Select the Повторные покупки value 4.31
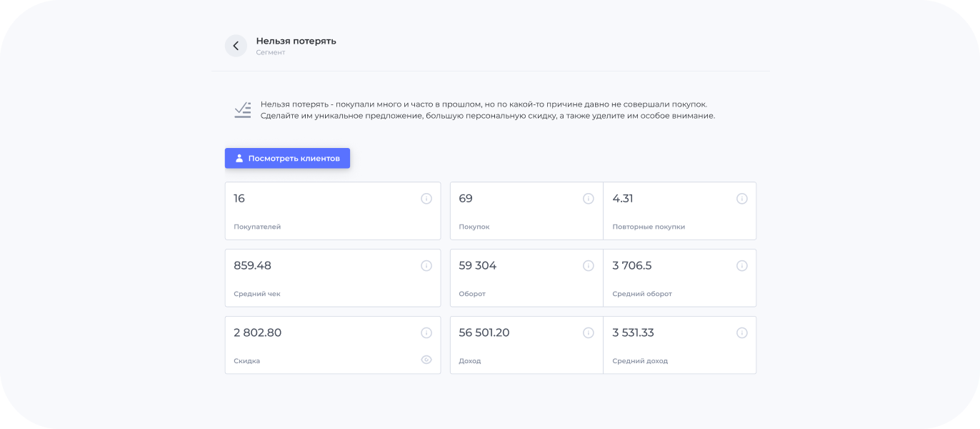The image size is (980, 429). pos(623,199)
